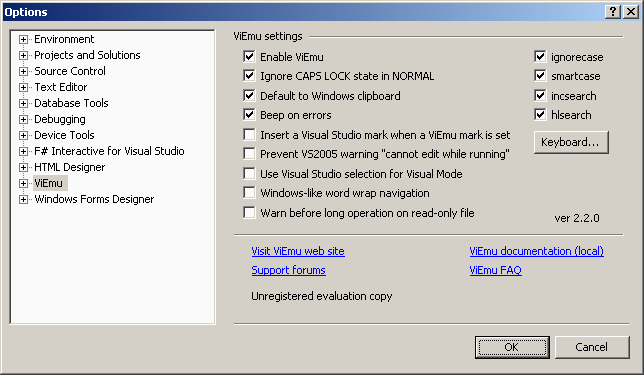Click the question mark help button

(x=613, y=12)
